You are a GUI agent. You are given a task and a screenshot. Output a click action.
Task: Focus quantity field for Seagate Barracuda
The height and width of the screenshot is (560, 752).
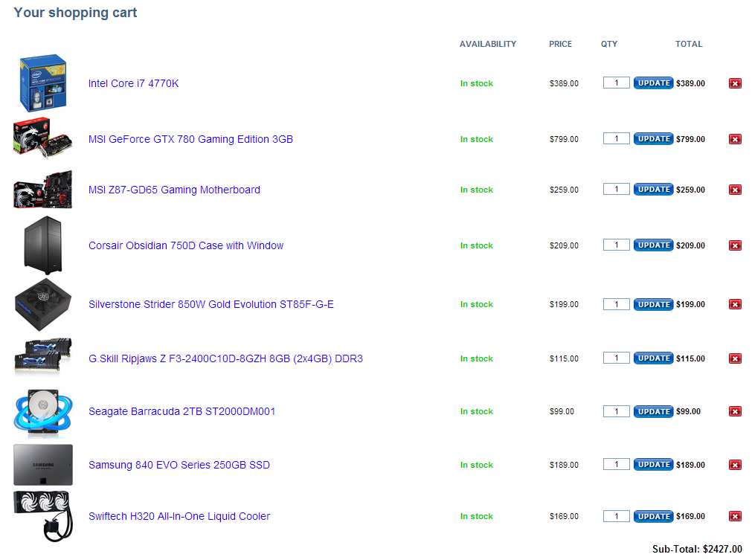tap(617, 411)
